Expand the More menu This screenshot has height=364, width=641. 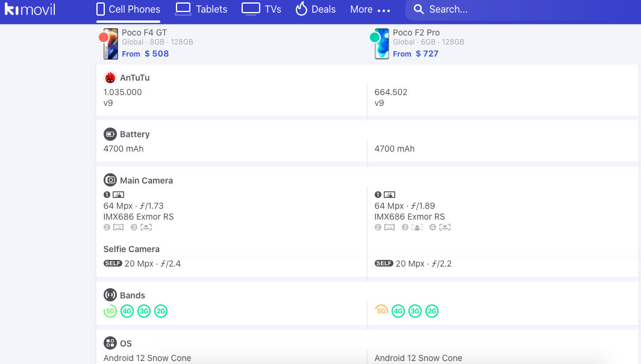pos(370,10)
